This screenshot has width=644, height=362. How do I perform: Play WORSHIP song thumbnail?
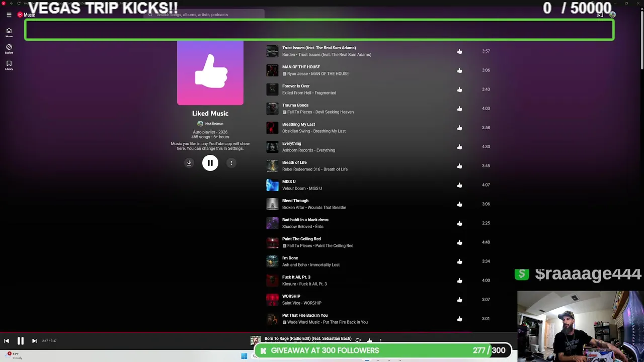pos(272,300)
